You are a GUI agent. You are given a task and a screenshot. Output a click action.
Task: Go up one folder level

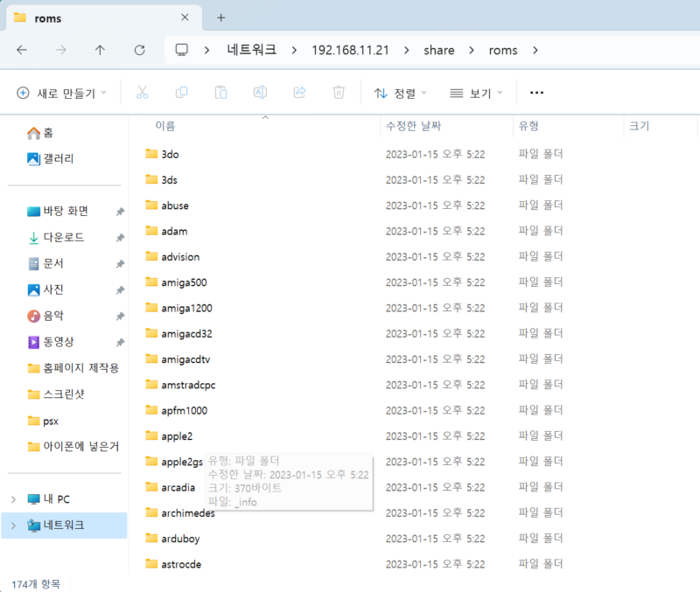pyautogui.click(x=100, y=50)
